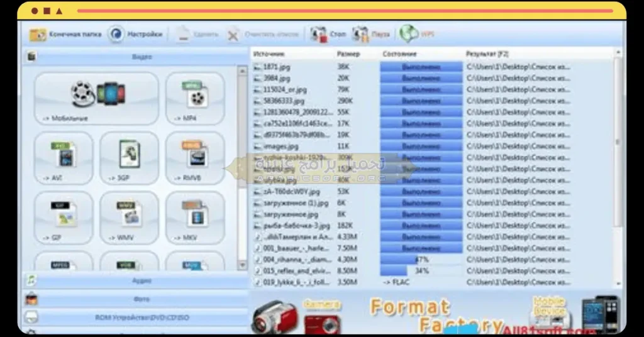Click the Результат [F2] column header

[x=487, y=54]
